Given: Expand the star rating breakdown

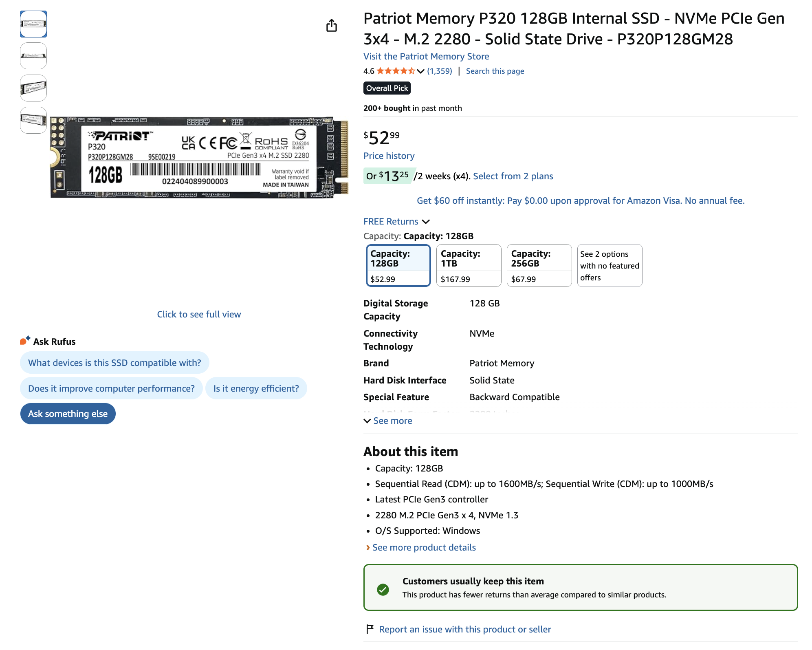Looking at the screenshot, I should tap(420, 71).
